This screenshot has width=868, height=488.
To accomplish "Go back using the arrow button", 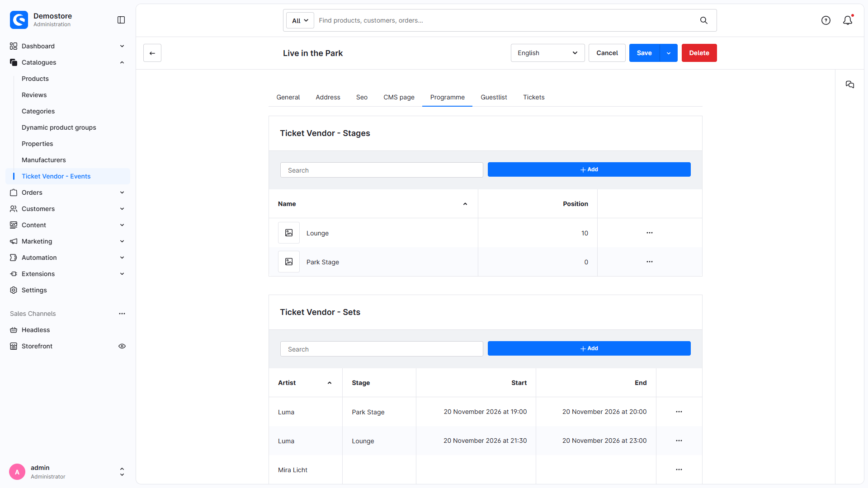I will click(x=152, y=53).
